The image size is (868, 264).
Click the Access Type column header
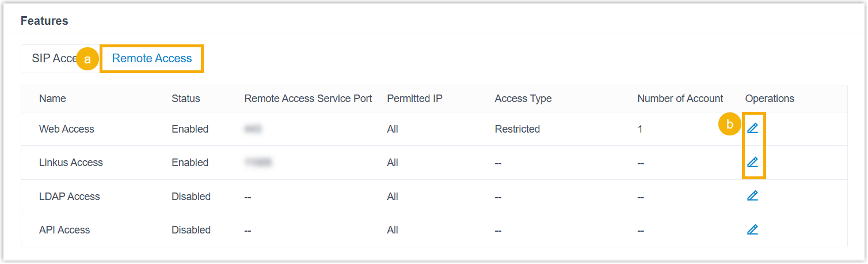[523, 99]
